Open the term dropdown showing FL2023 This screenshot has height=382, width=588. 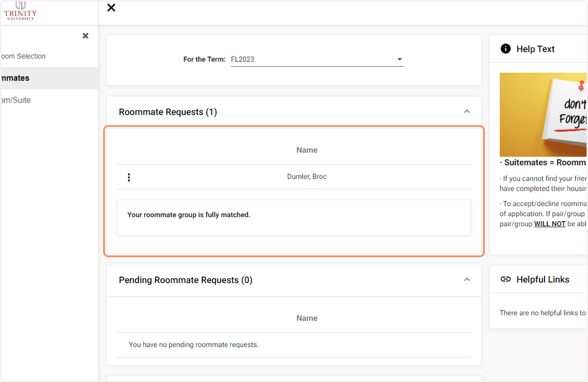[318, 59]
